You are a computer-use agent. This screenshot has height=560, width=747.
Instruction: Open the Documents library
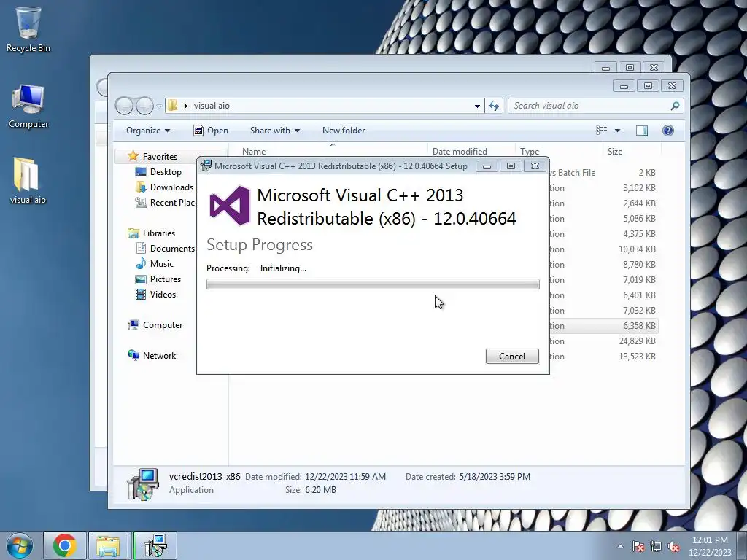(x=172, y=249)
